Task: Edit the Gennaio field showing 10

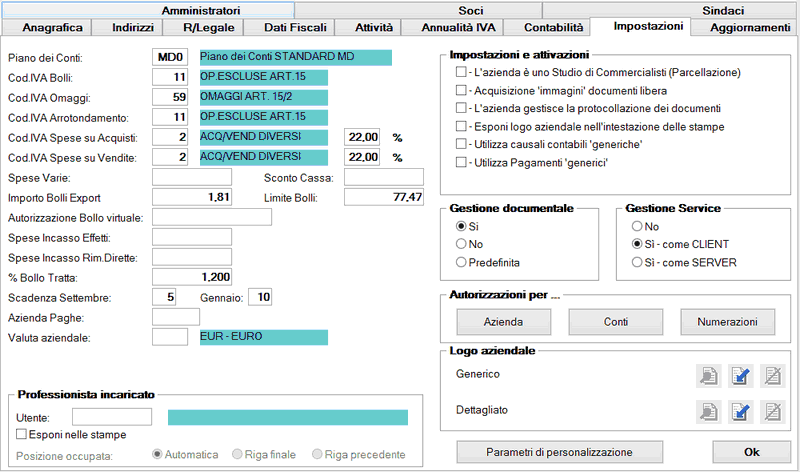Action: point(260,297)
